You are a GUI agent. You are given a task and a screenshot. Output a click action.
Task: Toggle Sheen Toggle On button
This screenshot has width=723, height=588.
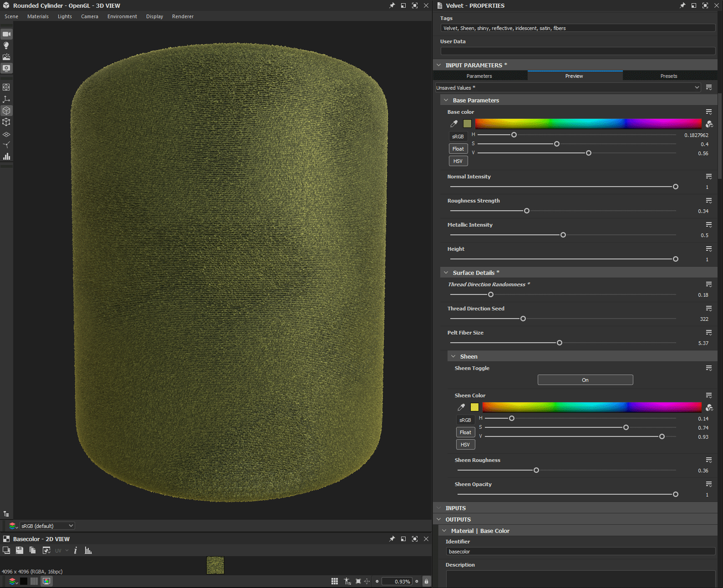click(585, 380)
